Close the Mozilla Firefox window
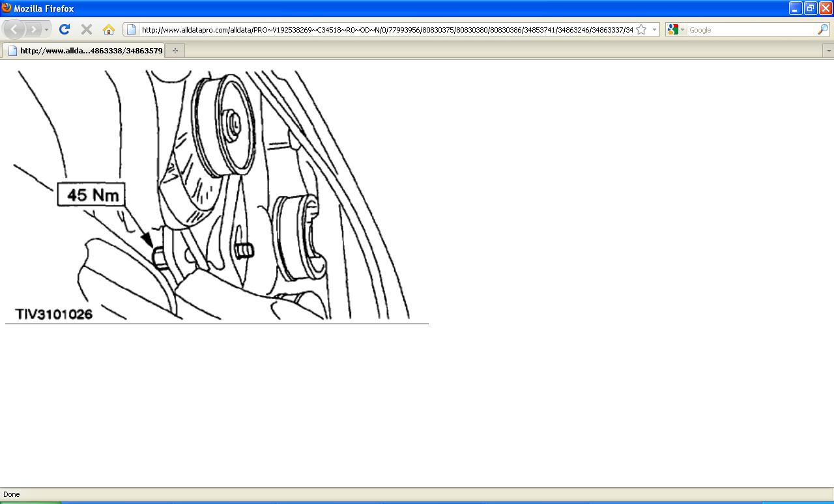The image size is (834, 504). [826, 8]
